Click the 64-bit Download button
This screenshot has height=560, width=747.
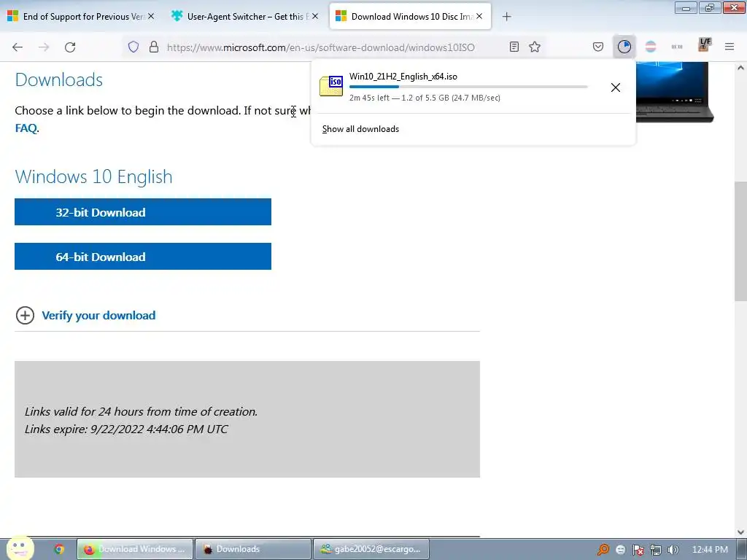(x=143, y=256)
